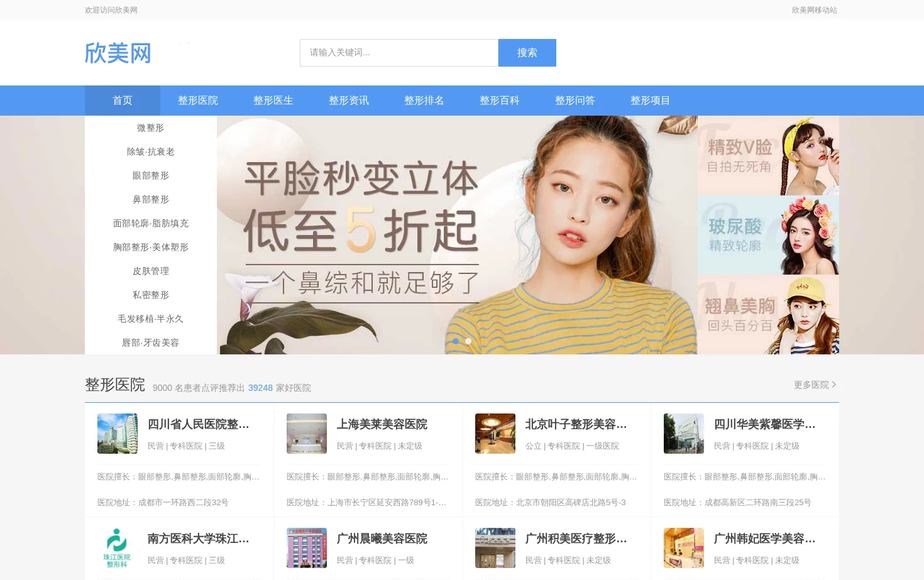The image size is (924, 580).
Task: Open the 四川省人民医院整... title link
Action: coord(199,424)
